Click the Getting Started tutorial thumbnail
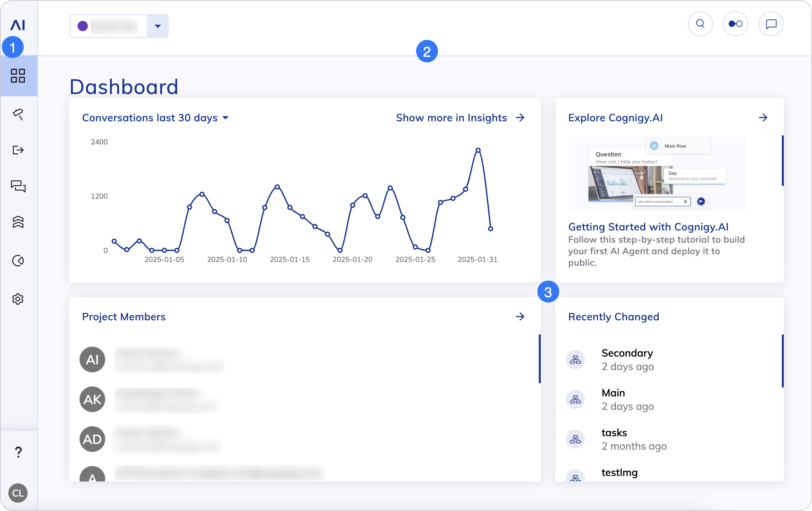Screen dimensions: 812x511 (656, 173)
